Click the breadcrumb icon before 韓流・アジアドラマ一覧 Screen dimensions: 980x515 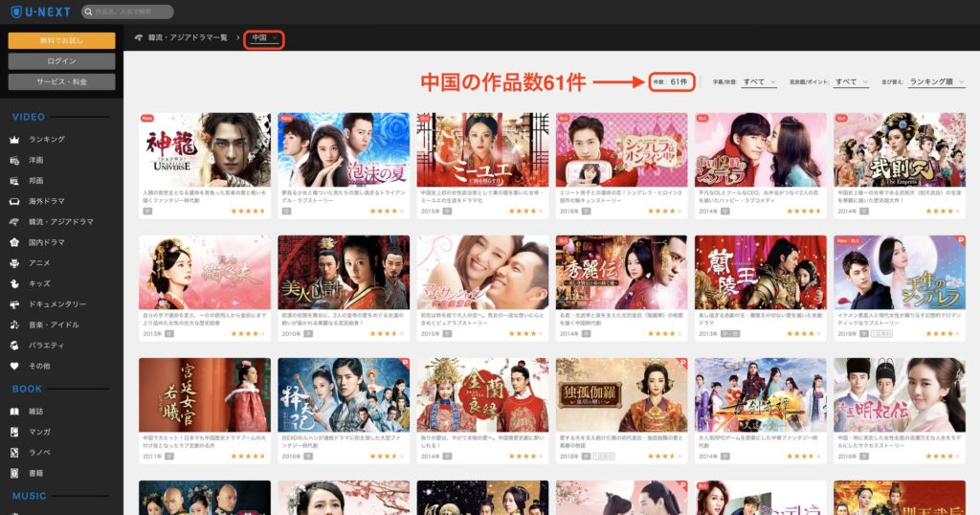click(x=139, y=38)
